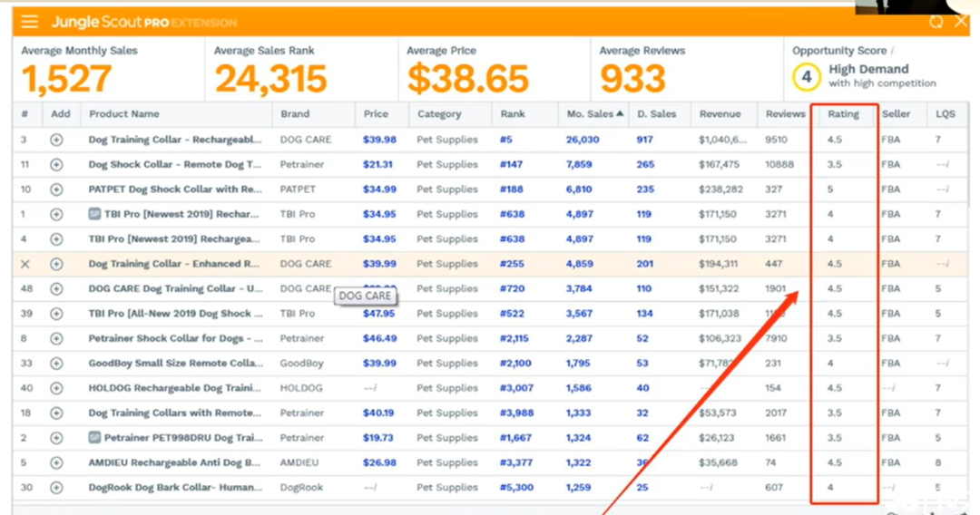This screenshot has height=515, width=980.
Task: Click the $21.31 price value
Action: click(377, 164)
